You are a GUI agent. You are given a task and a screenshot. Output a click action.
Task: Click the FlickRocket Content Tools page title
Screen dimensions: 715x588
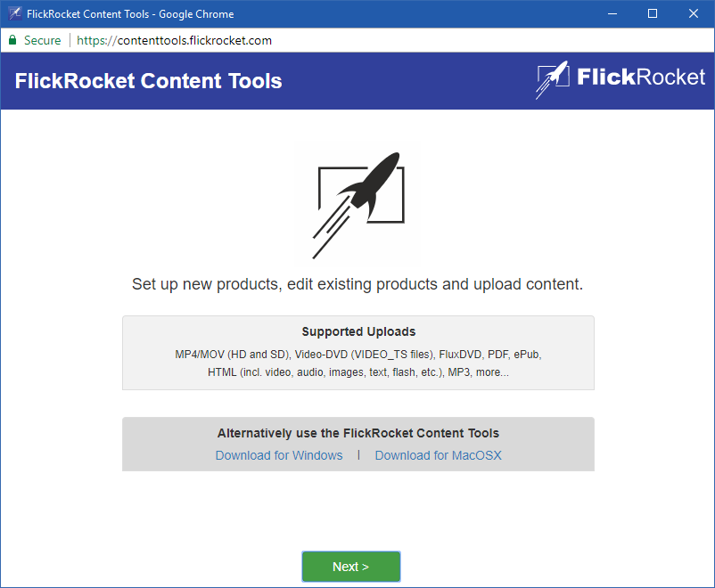(x=148, y=81)
